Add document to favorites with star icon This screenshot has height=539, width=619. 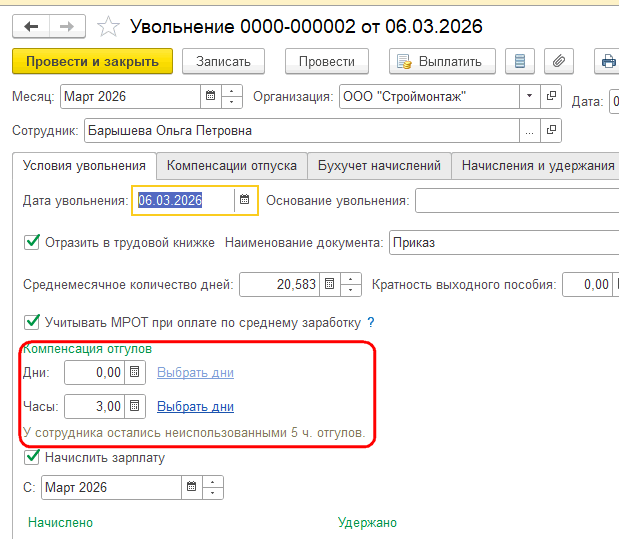pos(108,27)
